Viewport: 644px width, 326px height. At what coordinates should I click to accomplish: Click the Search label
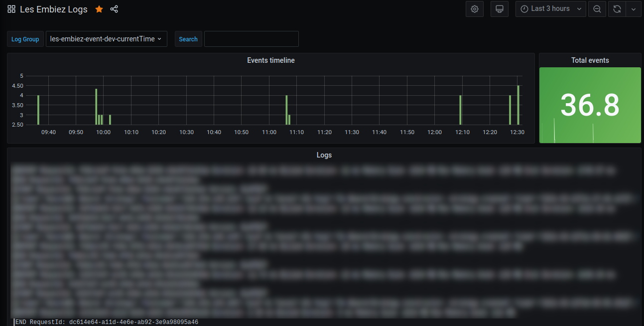coord(188,39)
